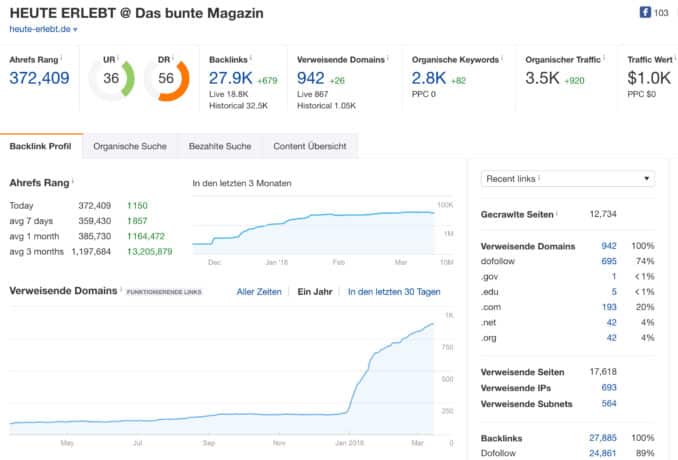Click the Organischer Traffic value 3.5K
The image size is (678, 460).
542,78
